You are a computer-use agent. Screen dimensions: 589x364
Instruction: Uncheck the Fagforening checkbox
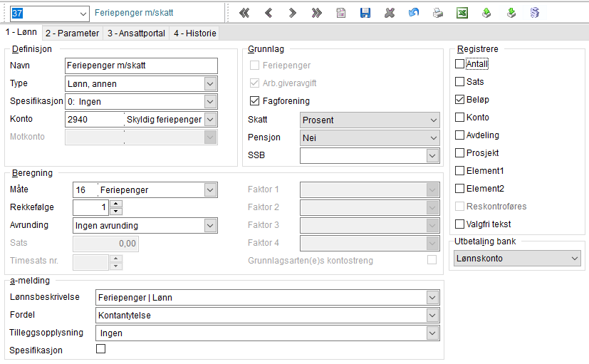(254, 100)
